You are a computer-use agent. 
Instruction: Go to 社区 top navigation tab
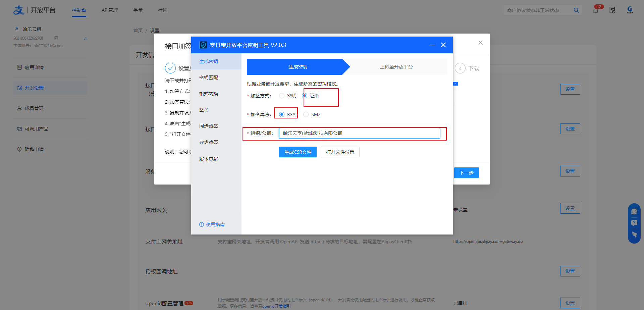coord(163,10)
